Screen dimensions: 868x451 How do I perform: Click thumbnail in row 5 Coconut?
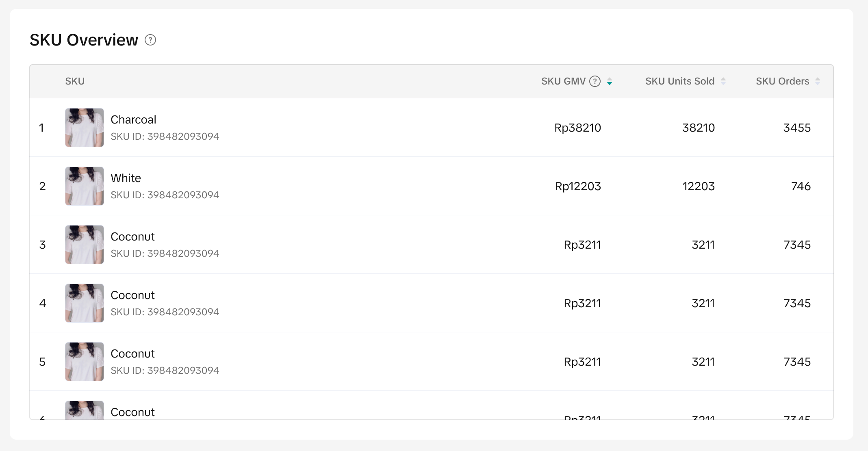point(85,362)
